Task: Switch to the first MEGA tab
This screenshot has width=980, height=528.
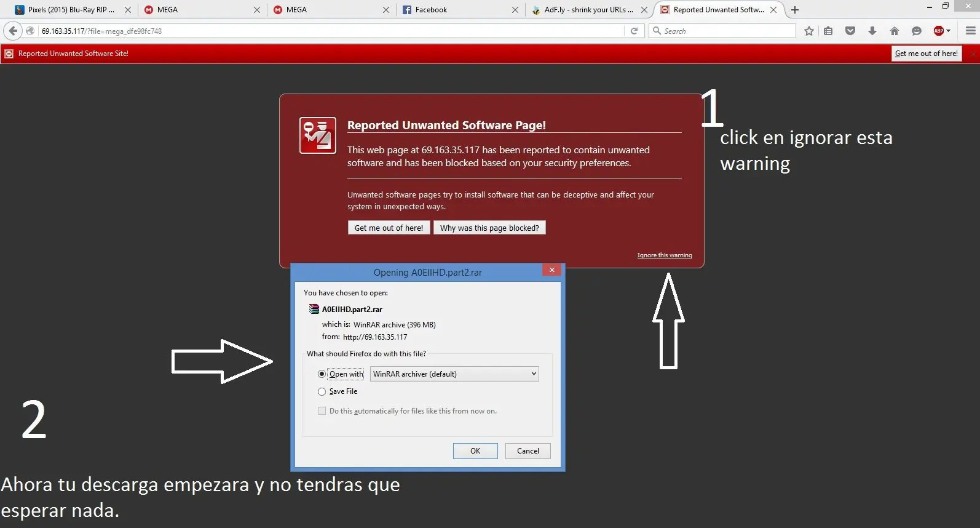Action: point(202,10)
